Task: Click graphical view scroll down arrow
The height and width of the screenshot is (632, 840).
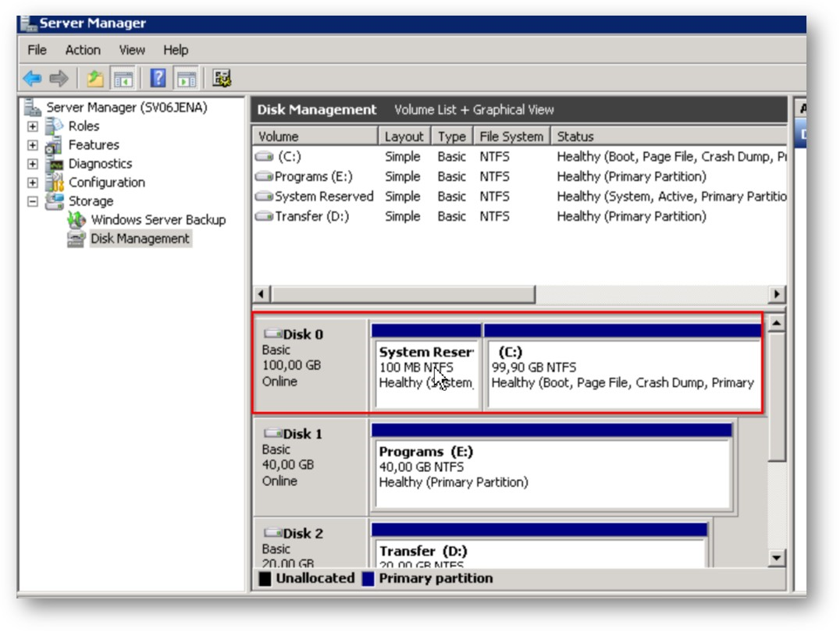Action: pos(776,558)
